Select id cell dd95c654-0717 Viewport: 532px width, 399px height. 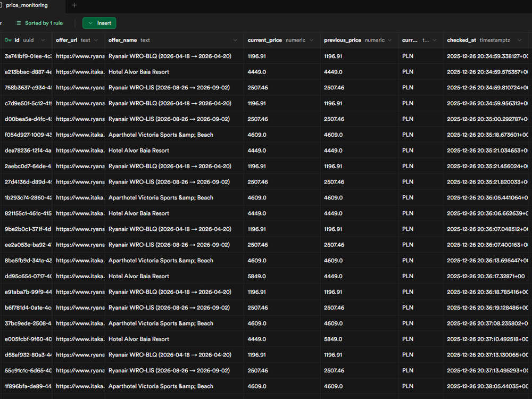click(26, 276)
